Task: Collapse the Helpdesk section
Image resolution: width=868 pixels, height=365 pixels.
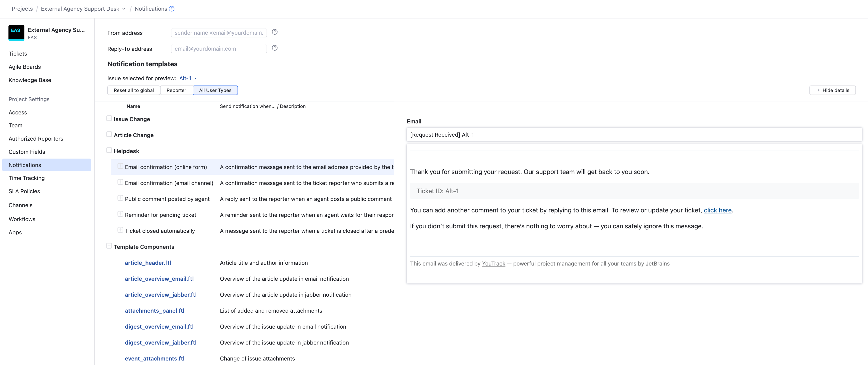Action: (x=109, y=150)
